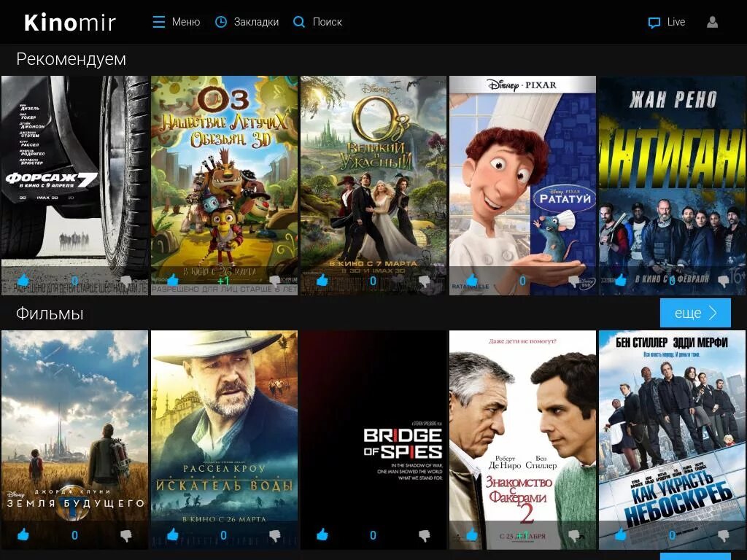Screen dimensions: 747x560
Task: Open the Рататуй poster
Action: point(522,185)
